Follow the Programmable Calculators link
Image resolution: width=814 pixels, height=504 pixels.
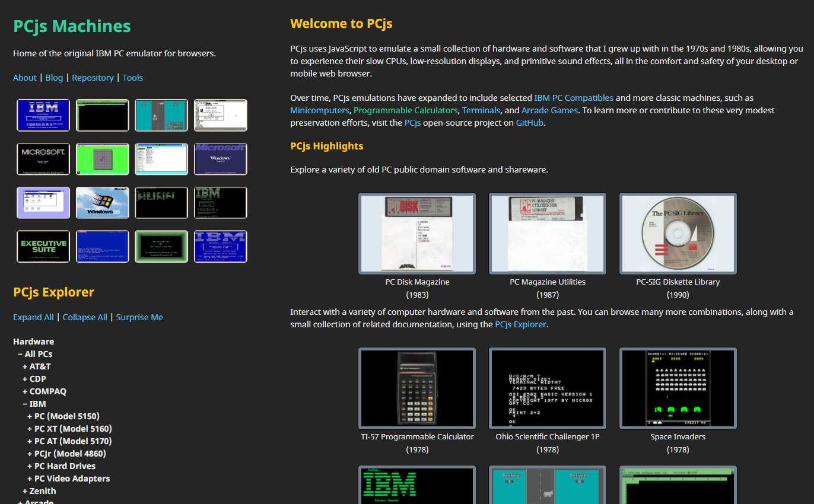click(x=406, y=110)
